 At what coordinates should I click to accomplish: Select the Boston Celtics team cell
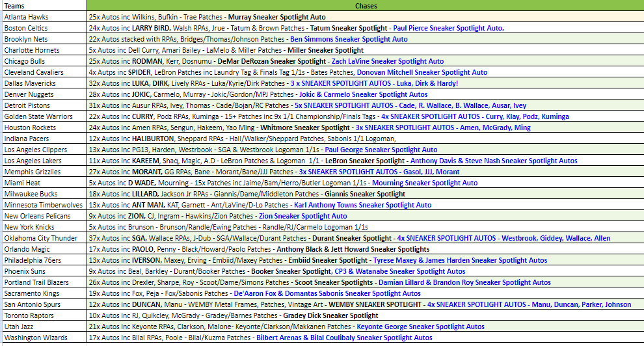tap(43, 28)
